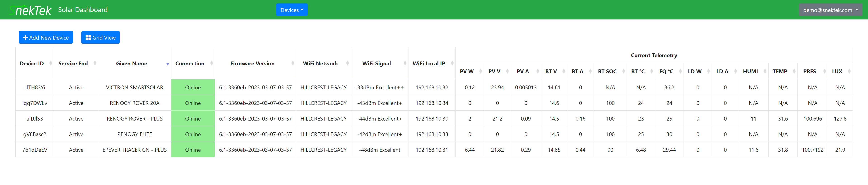The width and height of the screenshot is (868, 185).
Task: Click HILLCREST-LEGACY in RENOGY ELITE row
Action: 323,134
